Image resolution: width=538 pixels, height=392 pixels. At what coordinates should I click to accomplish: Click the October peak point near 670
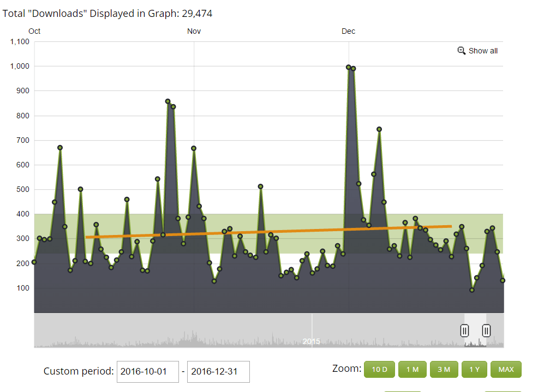(x=60, y=148)
